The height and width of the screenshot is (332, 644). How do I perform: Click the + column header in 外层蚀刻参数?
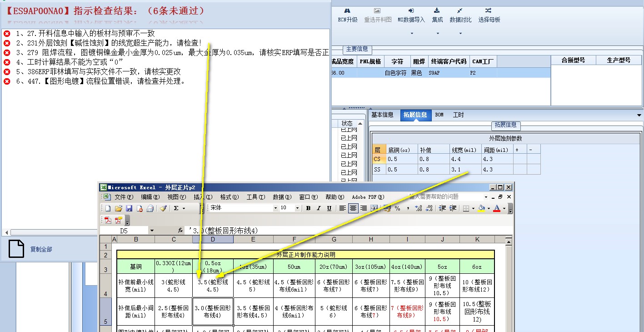[x=520, y=150]
